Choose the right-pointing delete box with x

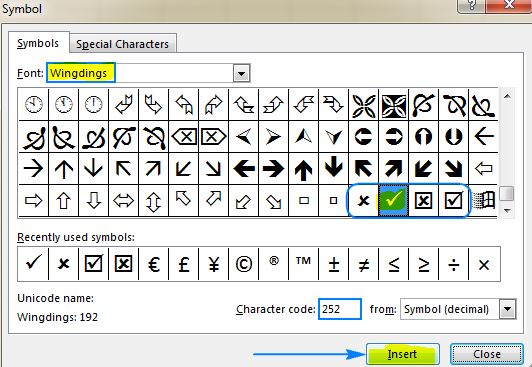tap(213, 137)
